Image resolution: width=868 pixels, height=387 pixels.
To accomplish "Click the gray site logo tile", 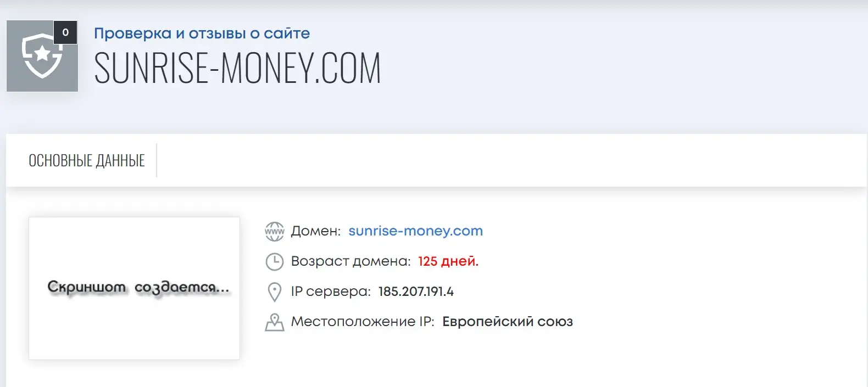I will tap(42, 56).
